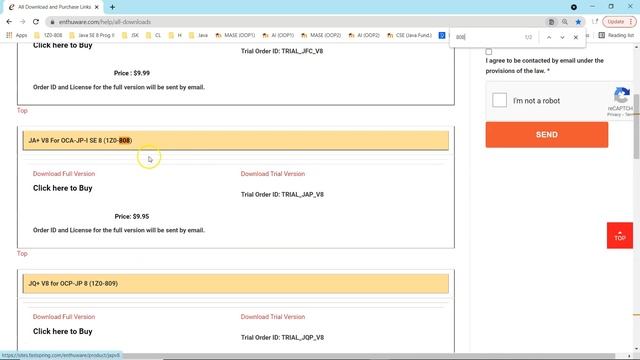Go to previous find result with up arrow
Image resolution: width=640 pixels, height=360 pixels.
[549, 37]
